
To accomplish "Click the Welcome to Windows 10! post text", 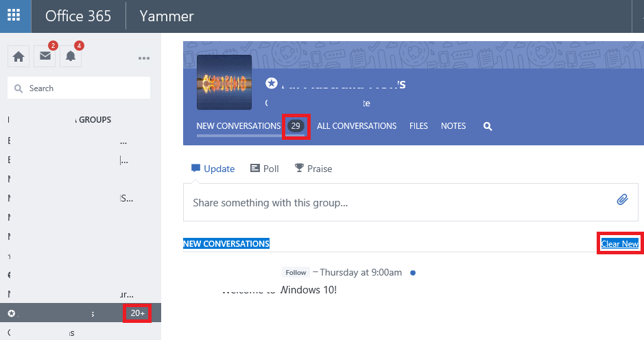I will pyautogui.click(x=279, y=290).
